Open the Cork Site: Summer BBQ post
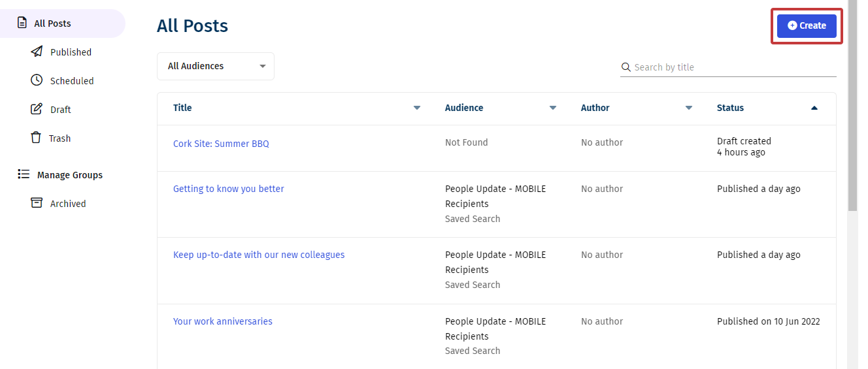This screenshot has height=369, width=868. (x=221, y=144)
